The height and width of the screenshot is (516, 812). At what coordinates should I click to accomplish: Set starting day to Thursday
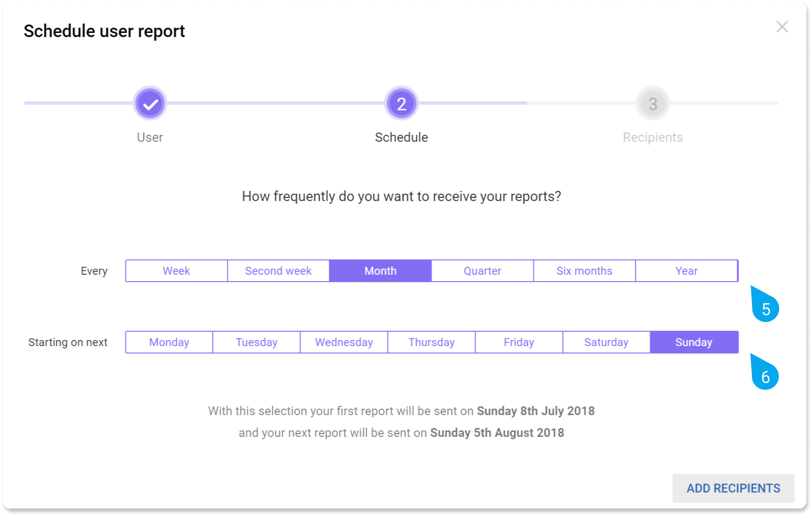tap(432, 342)
